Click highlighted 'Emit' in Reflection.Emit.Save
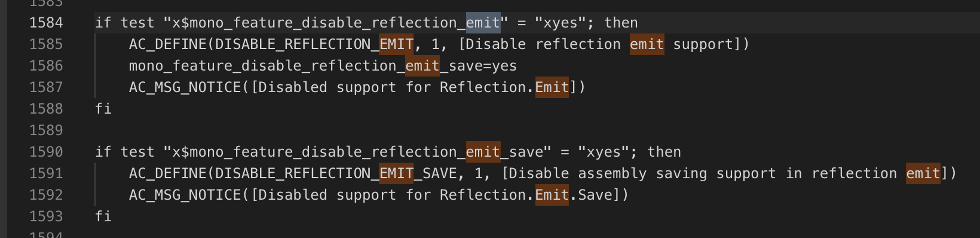The image size is (980, 238). pyautogui.click(x=552, y=195)
